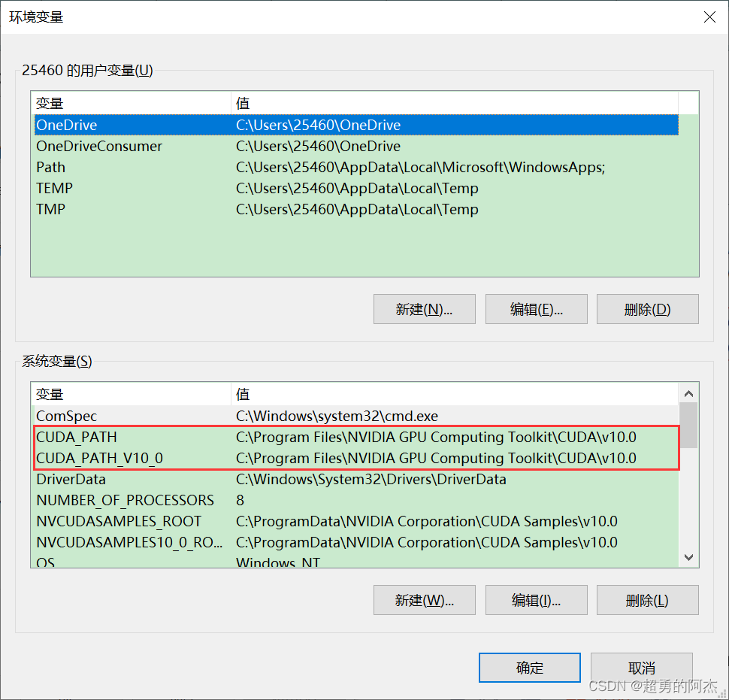
Task: Cancel with the 取消 button
Action: (642, 668)
